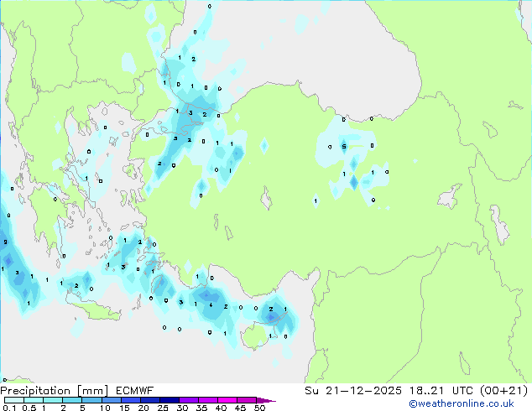Pick the lightest 0.1–0.5 mm legend swatch
This screenshot has height=411, width=532.
[x=14, y=400]
